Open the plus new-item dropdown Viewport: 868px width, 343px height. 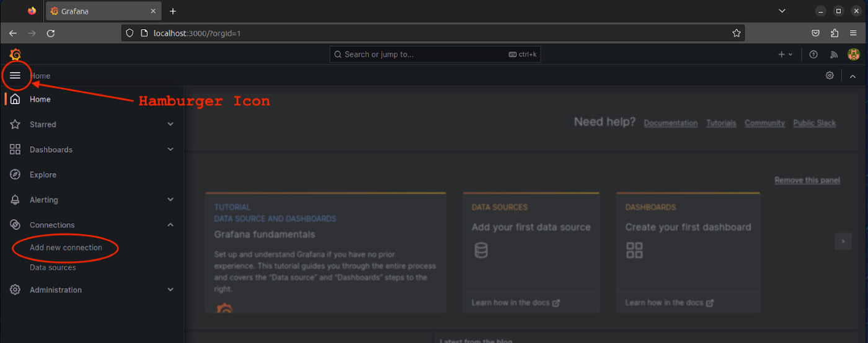[x=785, y=55]
